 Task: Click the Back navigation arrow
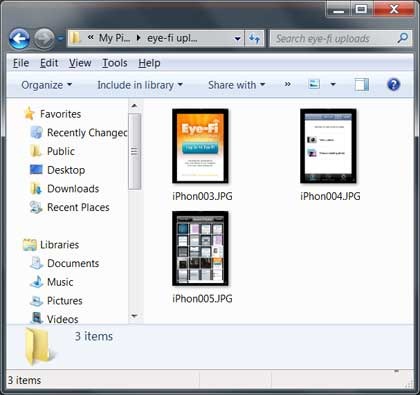click(x=19, y=39)
